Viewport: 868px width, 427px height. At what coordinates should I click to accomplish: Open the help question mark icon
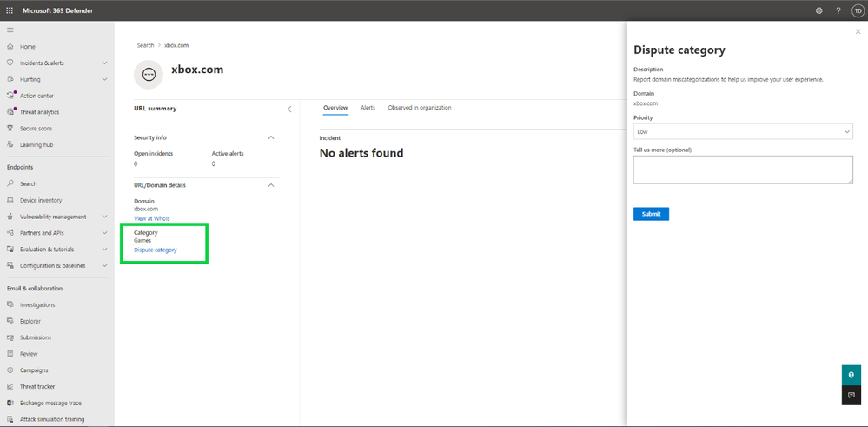coord(838,10)
